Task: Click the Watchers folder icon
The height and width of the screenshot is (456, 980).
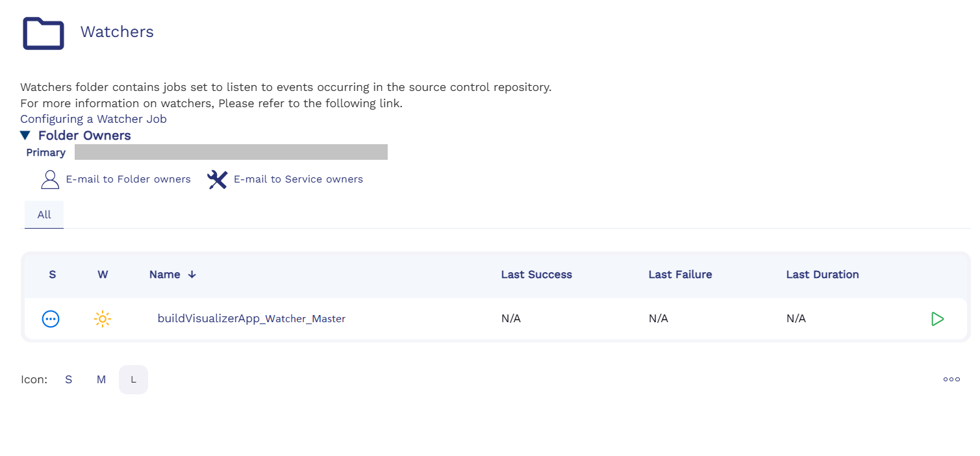Action: [44, 32]
